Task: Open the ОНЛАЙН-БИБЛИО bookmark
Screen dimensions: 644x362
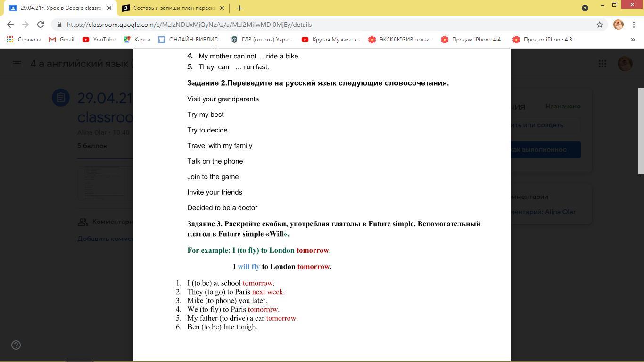Action: point(190,40)
